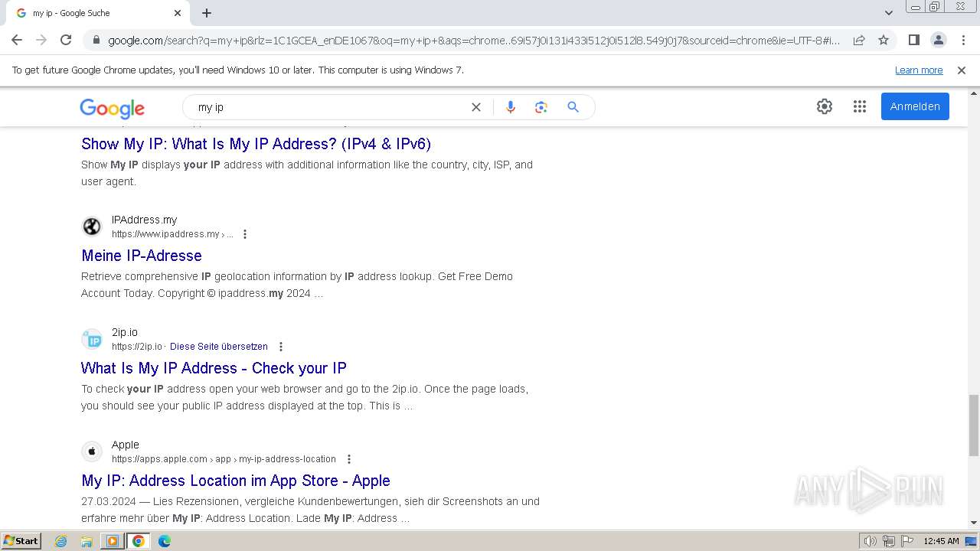Open the media player taskbar icon
The width and height of the screenshot is (980, 551).
tap(113, 541)
